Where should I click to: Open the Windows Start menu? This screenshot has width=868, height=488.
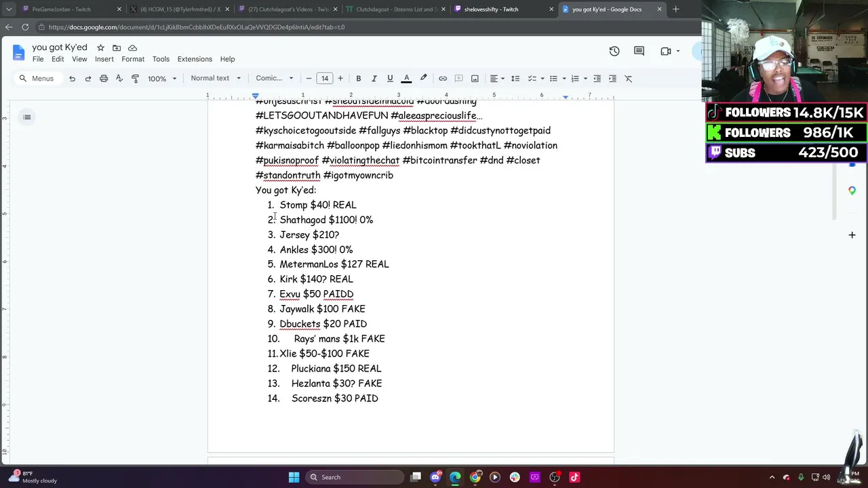coord(294,477)
